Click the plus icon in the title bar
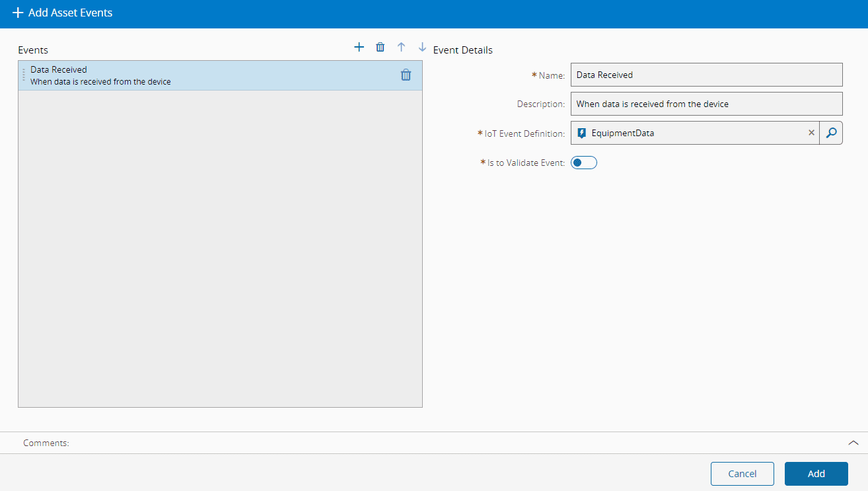Viewport: 868px width, 491px height. click(18, 13)
